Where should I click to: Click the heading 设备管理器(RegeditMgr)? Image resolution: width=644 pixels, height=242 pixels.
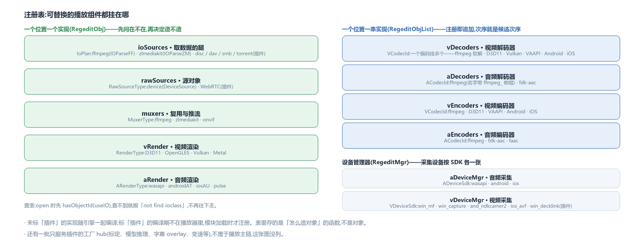(411, 163)
